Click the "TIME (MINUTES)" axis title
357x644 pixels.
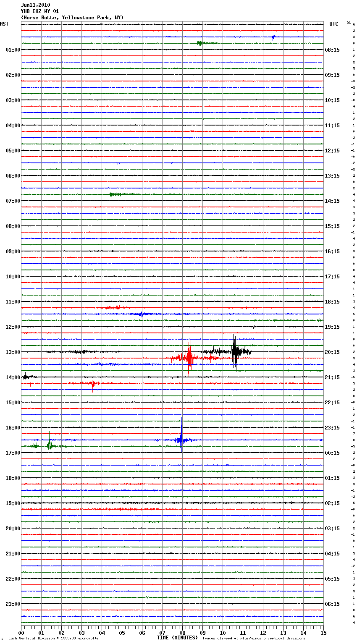(177, 638)
